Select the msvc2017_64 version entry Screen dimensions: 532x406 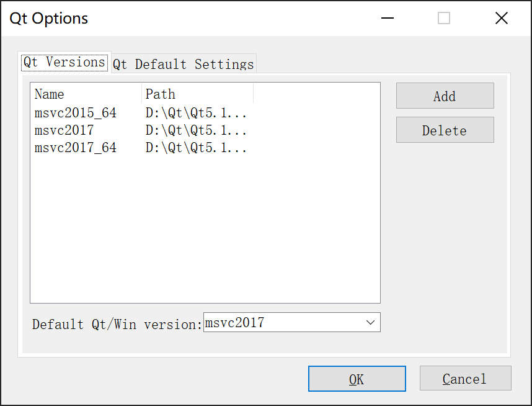(76, 148)
